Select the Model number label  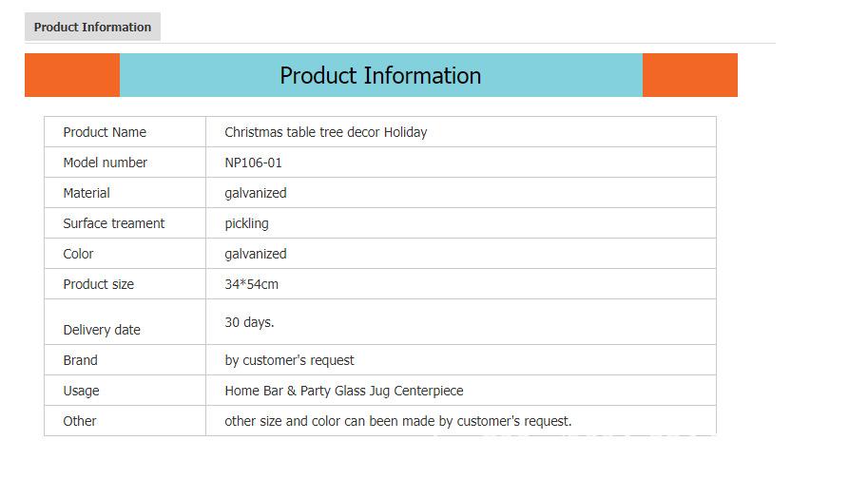pyautogui.click(x=106, y=163)
